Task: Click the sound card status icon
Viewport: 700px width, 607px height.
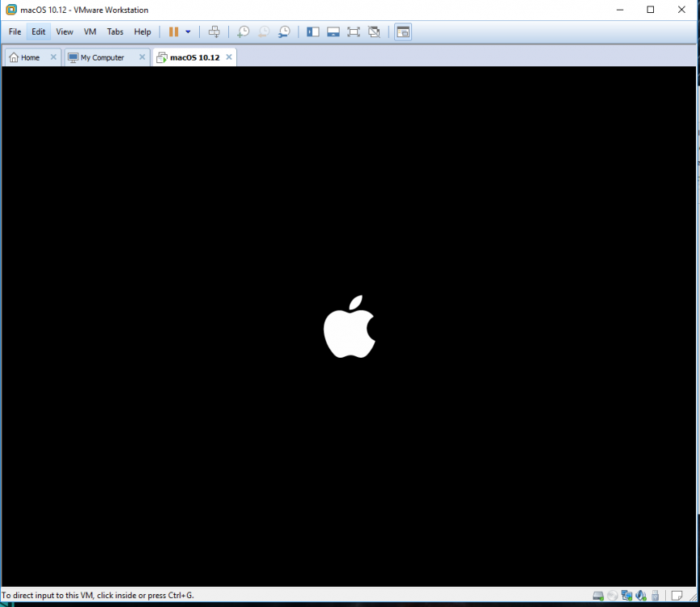Action: click(641, 596)
